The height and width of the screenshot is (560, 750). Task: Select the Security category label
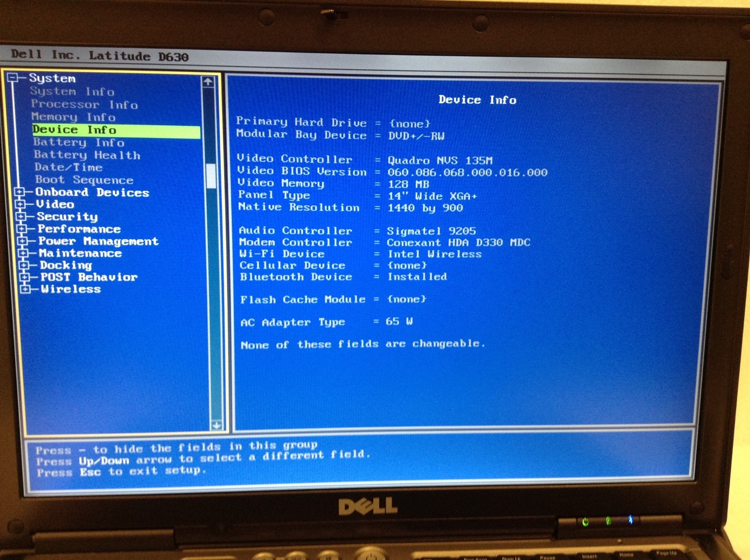(67, 217)
